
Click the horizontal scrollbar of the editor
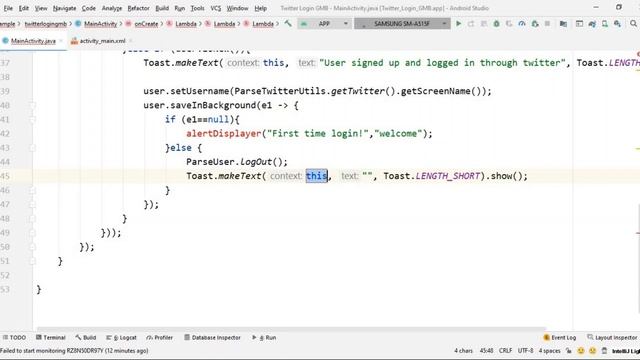[291, 329]
